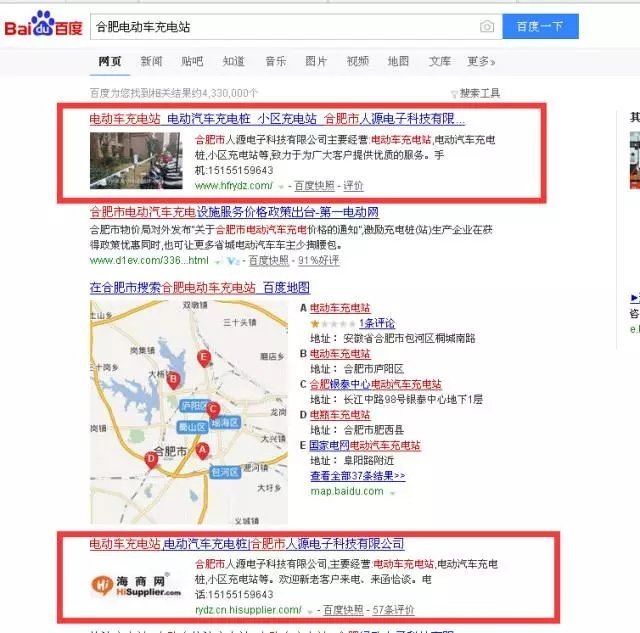
Task: Open 合肥市电动汽车充电设施服务价格政策出台 result
Action: tap(234, 212)
